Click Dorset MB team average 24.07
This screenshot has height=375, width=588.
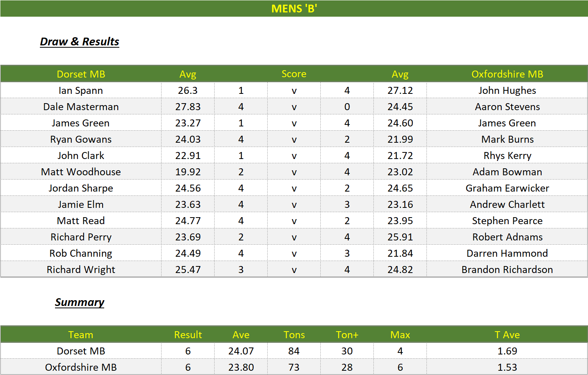241,351
